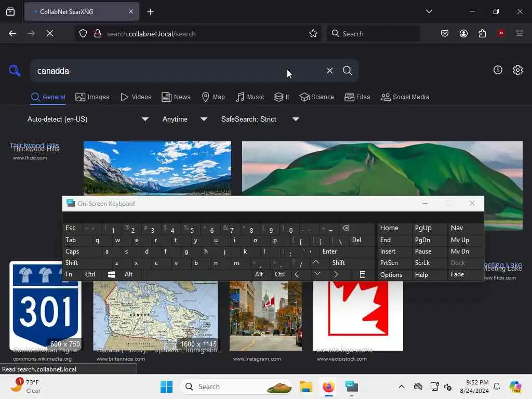
Task: Switch to Files search tab
Action: pos(357,97)
